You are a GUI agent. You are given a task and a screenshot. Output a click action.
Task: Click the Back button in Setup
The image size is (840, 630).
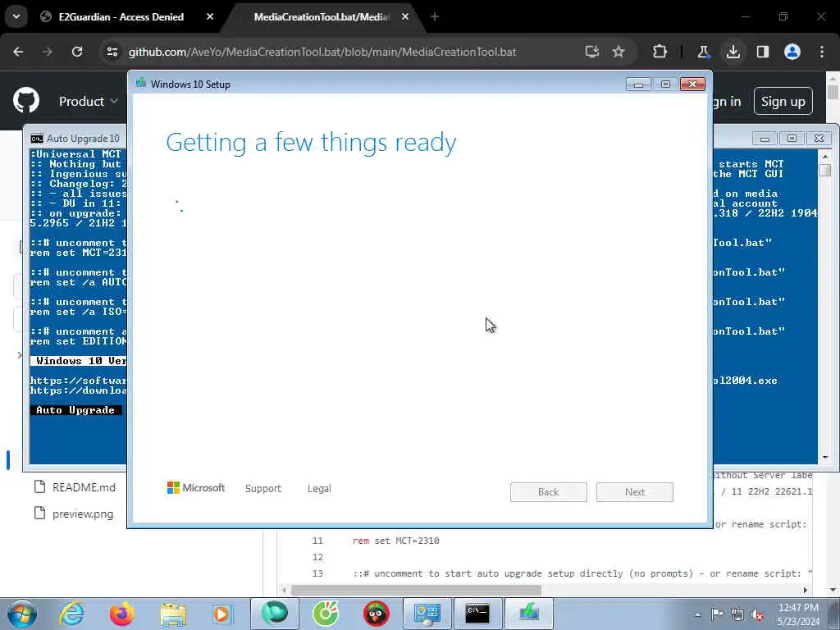548,492
